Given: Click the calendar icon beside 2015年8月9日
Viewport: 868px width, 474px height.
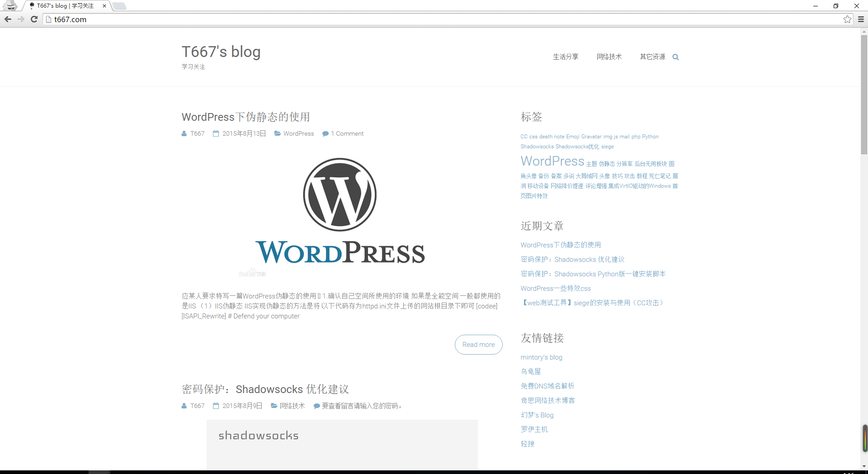Looking at the screenshot, I should point(216,406).
